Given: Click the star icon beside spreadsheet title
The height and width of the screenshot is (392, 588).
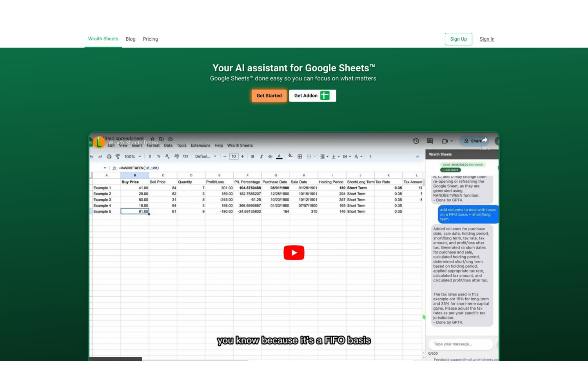Looking at the screenshot, I should tap(152, 139).
